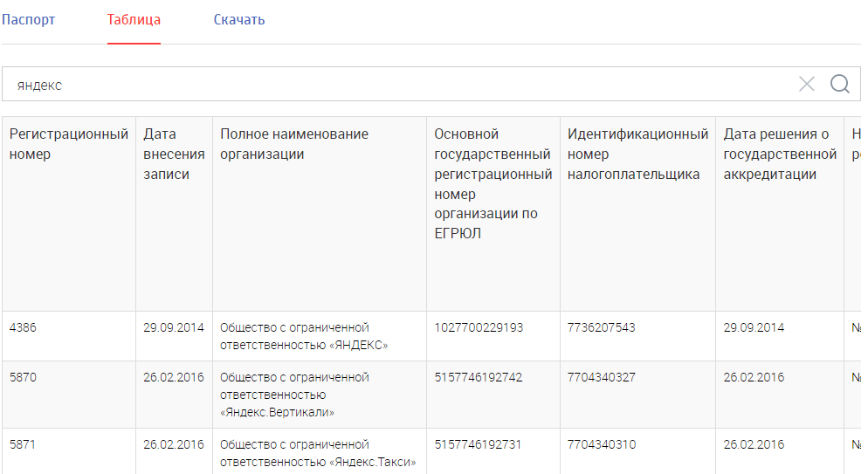Select registration number 4386 cell
The image size is (868, 474).
pos(69,336)
